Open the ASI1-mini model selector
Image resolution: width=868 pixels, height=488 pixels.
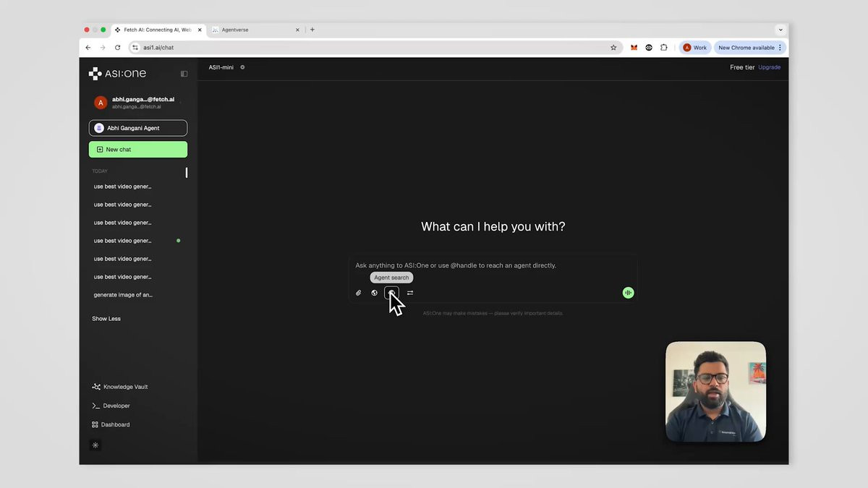click(221, 67)
